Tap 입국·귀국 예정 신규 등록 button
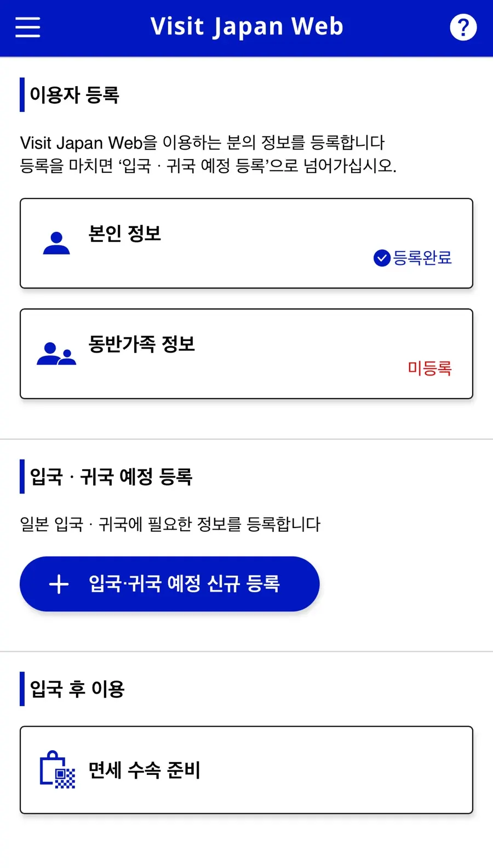This screenshot has width=493, height=868. 170,584
